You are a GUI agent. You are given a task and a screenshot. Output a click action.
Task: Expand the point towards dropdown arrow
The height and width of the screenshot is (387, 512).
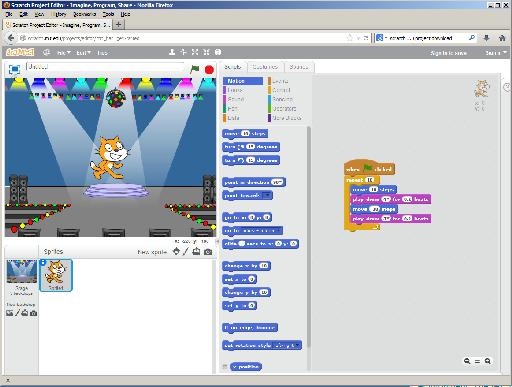click(267, 195)
